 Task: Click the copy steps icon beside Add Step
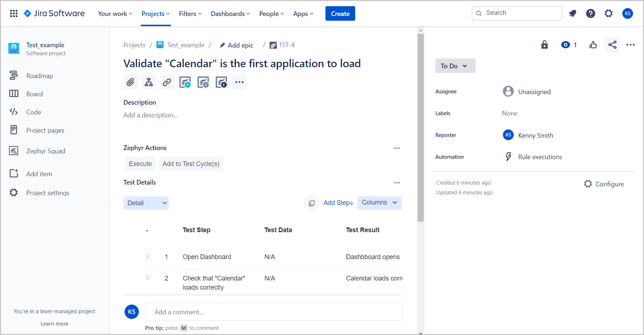312,203
